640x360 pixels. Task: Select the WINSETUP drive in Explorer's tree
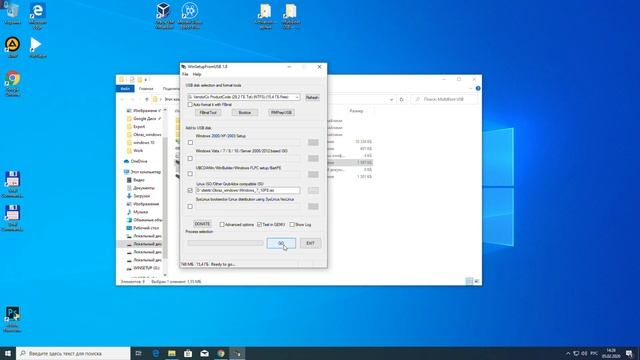click(x=142, y=268)
